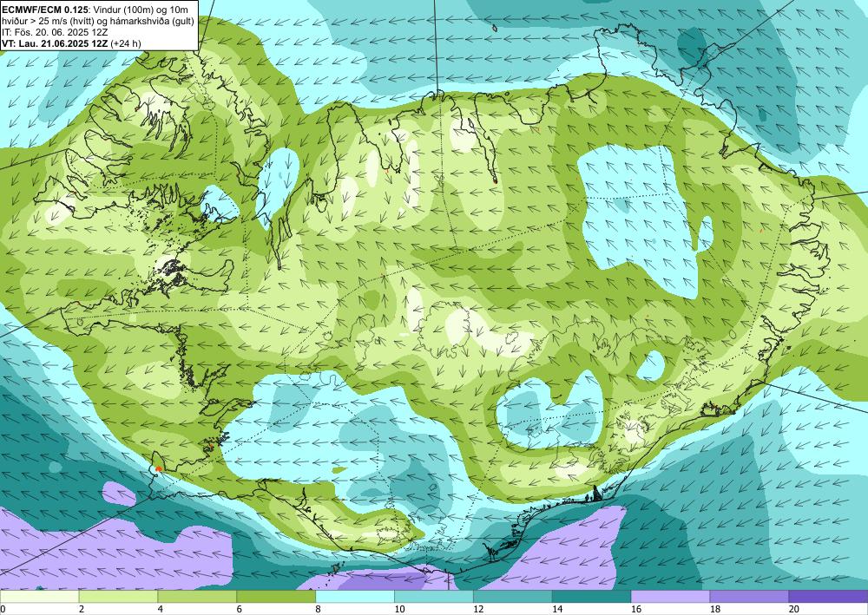This screenshot has width=868, height=615.
Task: Click the "6" legend scale label
Action: [x=240, y=609]
